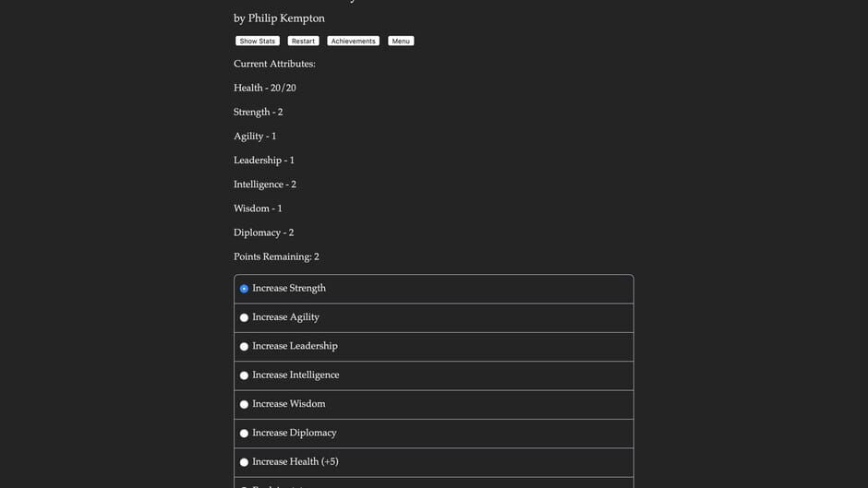Click the Strength - 2 attribute text
Image resolution: width=868 pixels, height=488 pixels.
tap(259, 113)
